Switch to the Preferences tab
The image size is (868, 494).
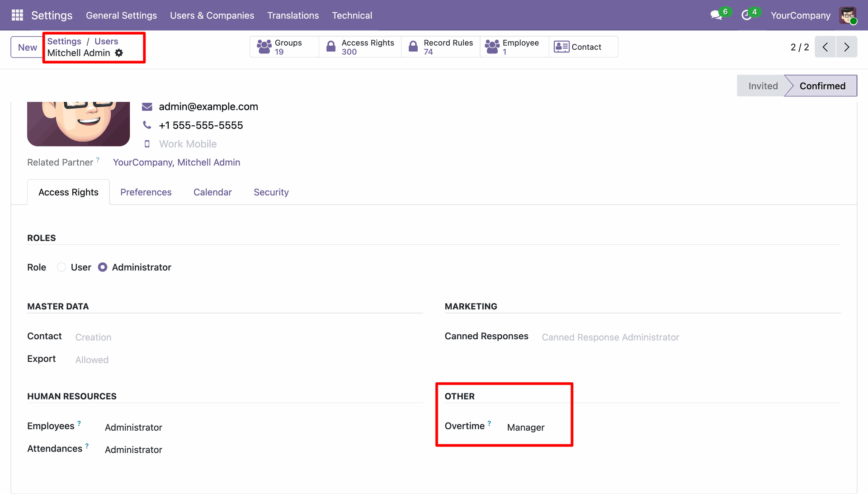pyautogui.click(x=146, y=192)
